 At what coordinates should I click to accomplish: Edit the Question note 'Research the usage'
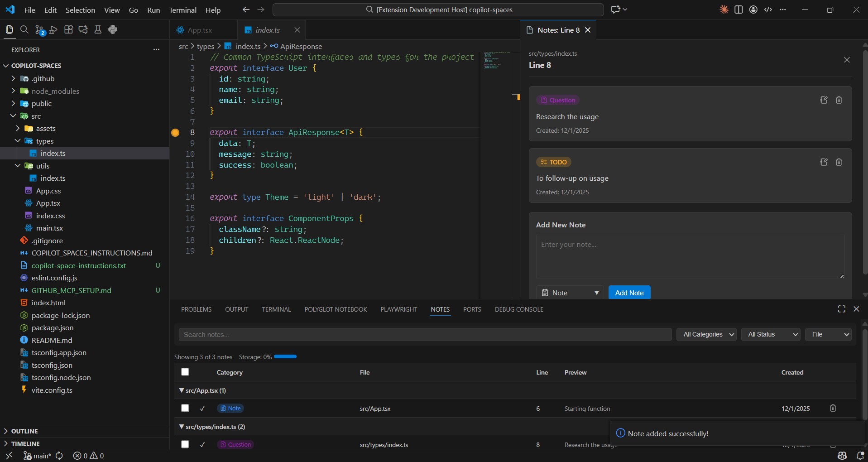[x=824, y=100]
